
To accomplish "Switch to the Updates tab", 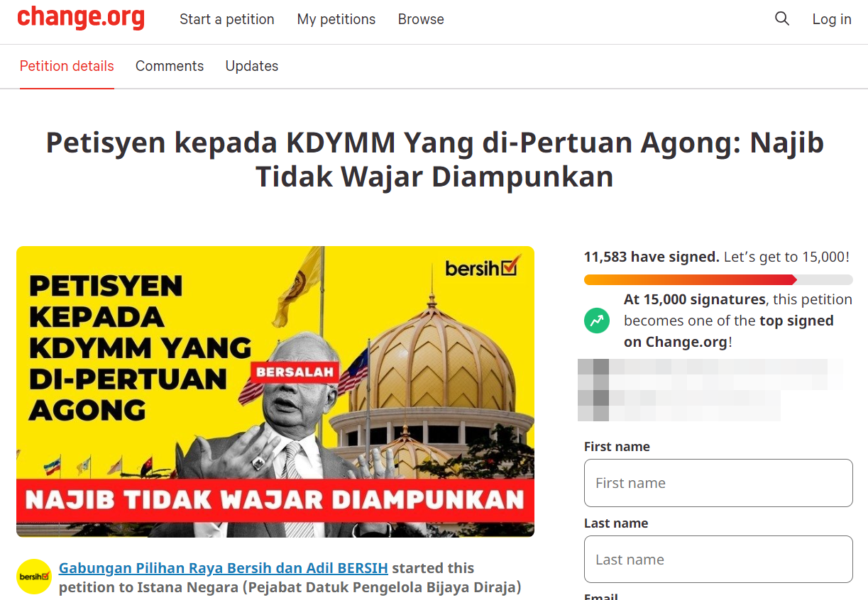I will pos(252,66).
